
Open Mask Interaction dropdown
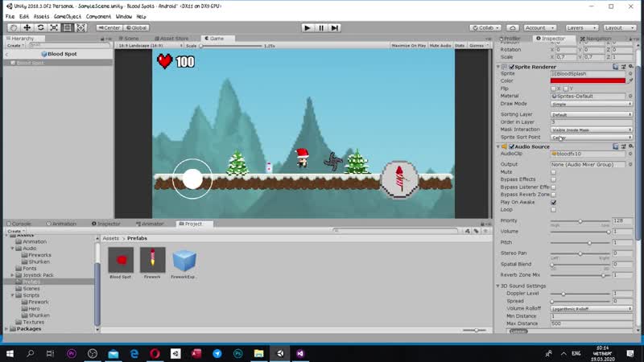(591, 130)
